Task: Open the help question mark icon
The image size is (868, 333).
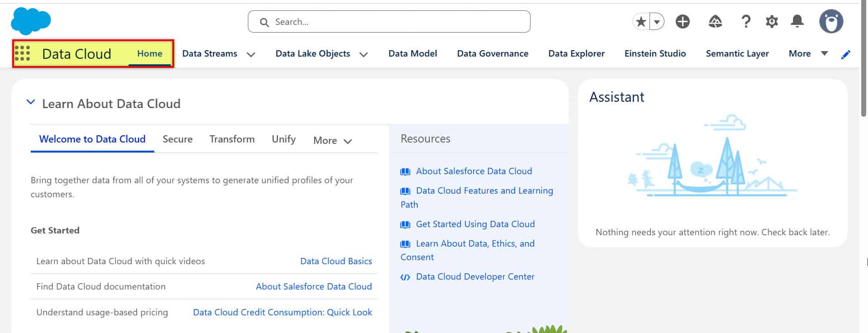Action: coord(746,21)
